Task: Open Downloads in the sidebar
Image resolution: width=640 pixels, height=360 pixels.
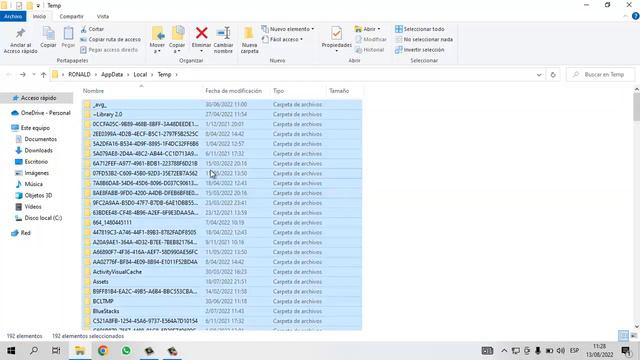Action: [38, 151]
